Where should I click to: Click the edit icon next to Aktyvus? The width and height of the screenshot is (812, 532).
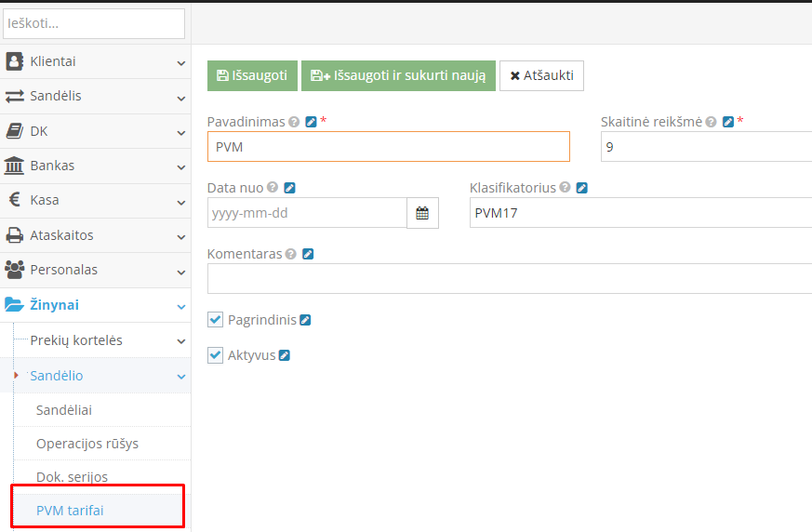(285, 355)
